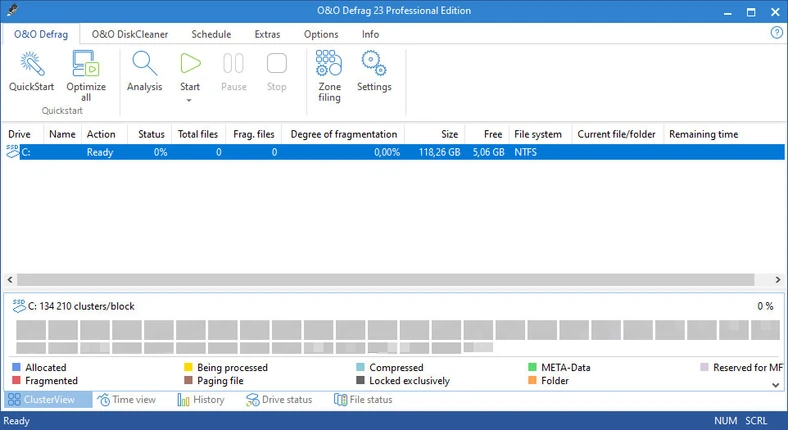The height and width of the screenshot is (430, 788).
Task: Switch to the O&O DiskCleaner tab
Action: click(130, 34)
